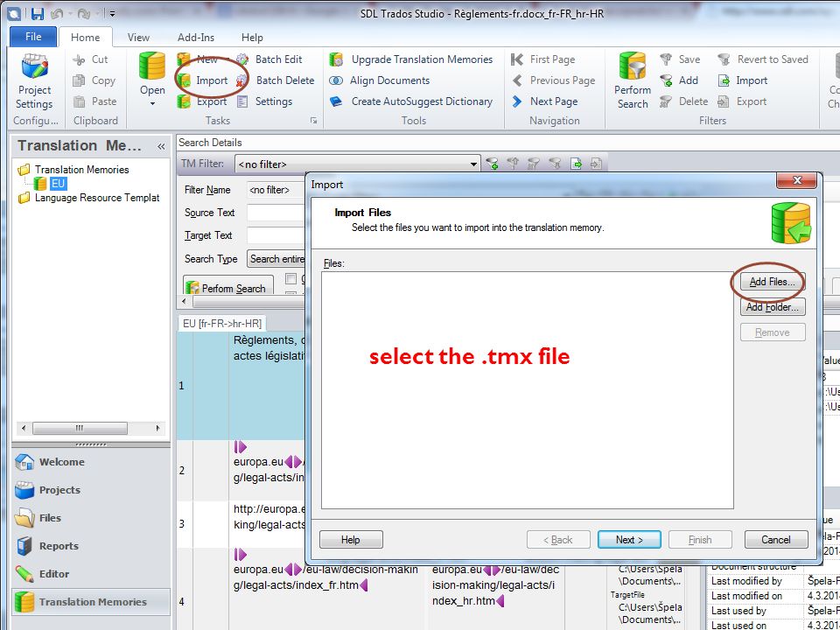This screenshot has height=630, width=840.
Task: Switch to the Add-Ins ribbon tab
Action: coord(195,38)
